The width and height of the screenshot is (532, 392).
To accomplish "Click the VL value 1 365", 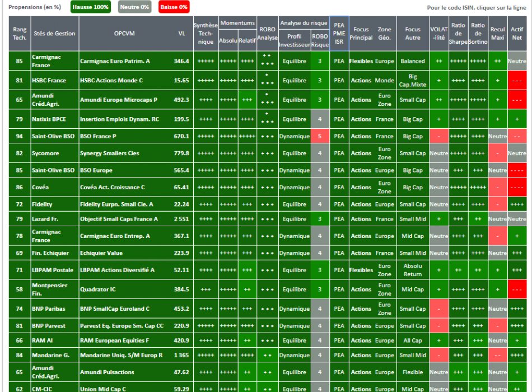I will [181, 355].
